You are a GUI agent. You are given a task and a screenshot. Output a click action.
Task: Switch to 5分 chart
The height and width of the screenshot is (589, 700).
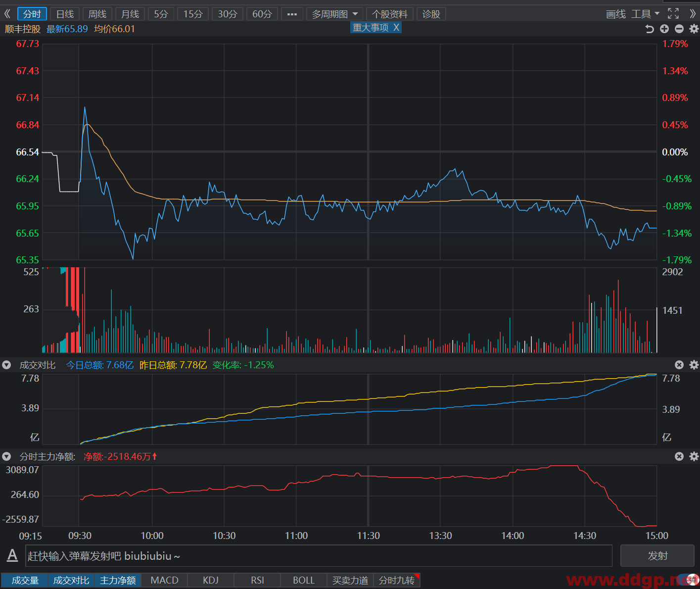click(161, 14)
